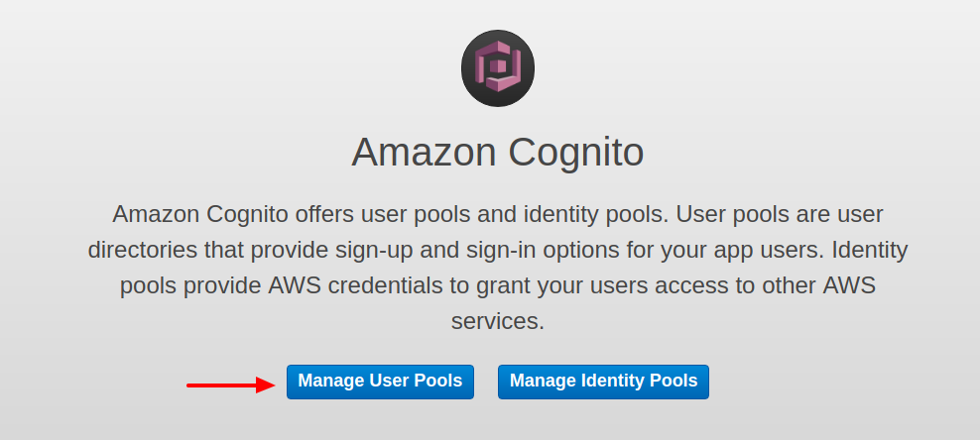Click the description line starting 'directories that provide'
The width and height of the screenshot is (980, 440).
click(x=498, y=251)
